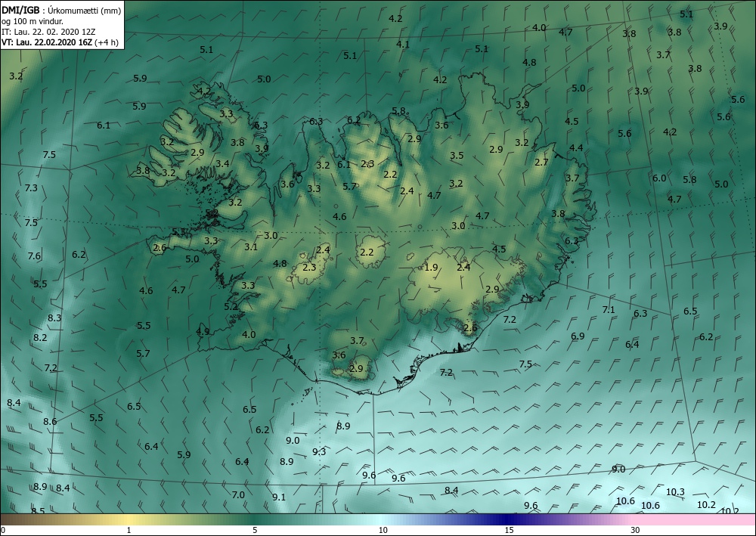Click the "8.3" value west of Iceland
This screenshot has height=536, width=756.
(54, 318)
